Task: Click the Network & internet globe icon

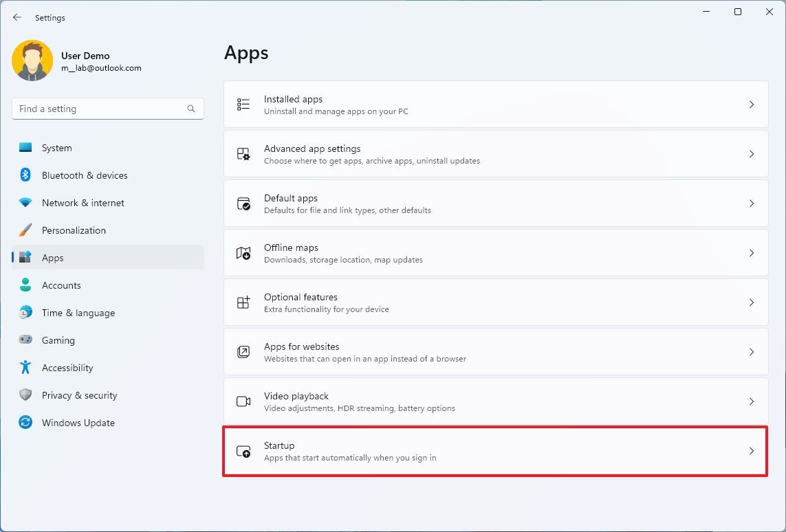Action: (x=25, y=203)
